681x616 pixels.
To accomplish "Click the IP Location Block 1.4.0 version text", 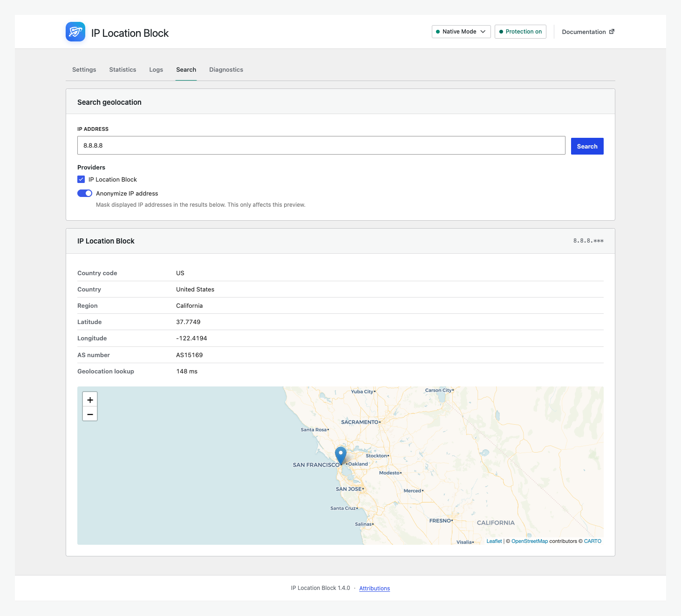I will coord(320,588).
